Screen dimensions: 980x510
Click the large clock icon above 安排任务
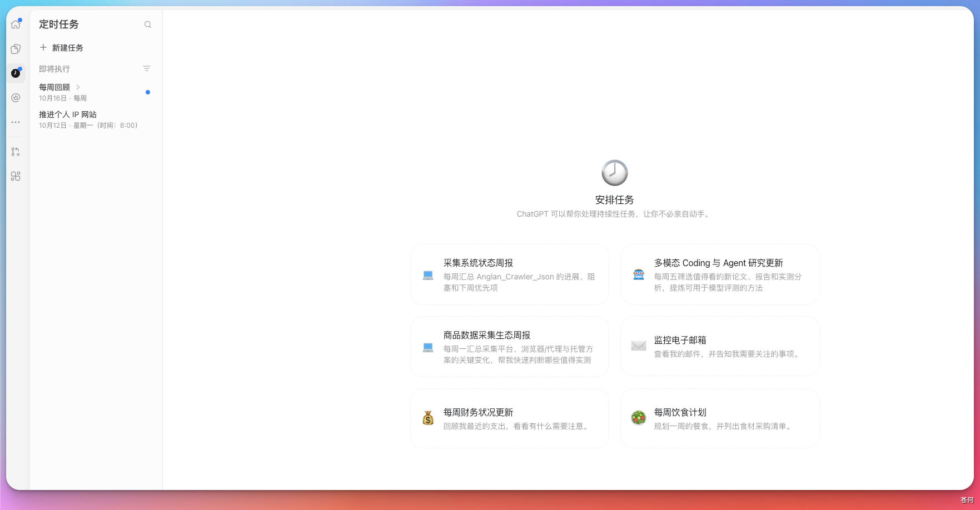click(x=615, y=173)
